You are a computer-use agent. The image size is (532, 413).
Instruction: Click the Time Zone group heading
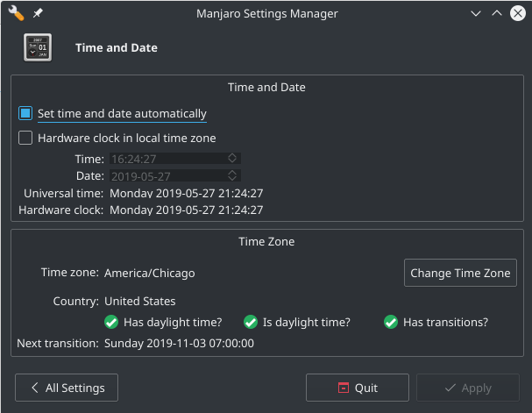pyautogui.click(x=266, y=242)
